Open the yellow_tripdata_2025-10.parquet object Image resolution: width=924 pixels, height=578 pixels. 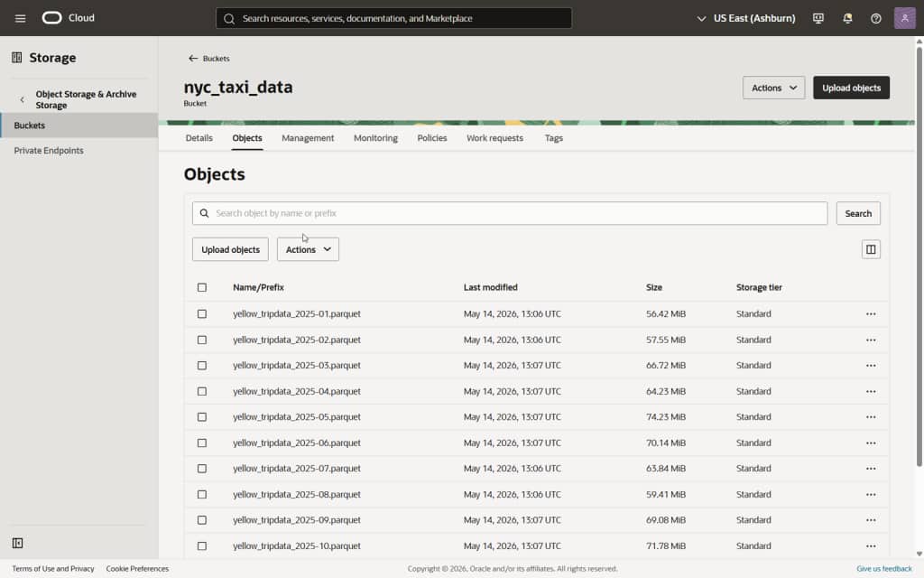(296, 545)
